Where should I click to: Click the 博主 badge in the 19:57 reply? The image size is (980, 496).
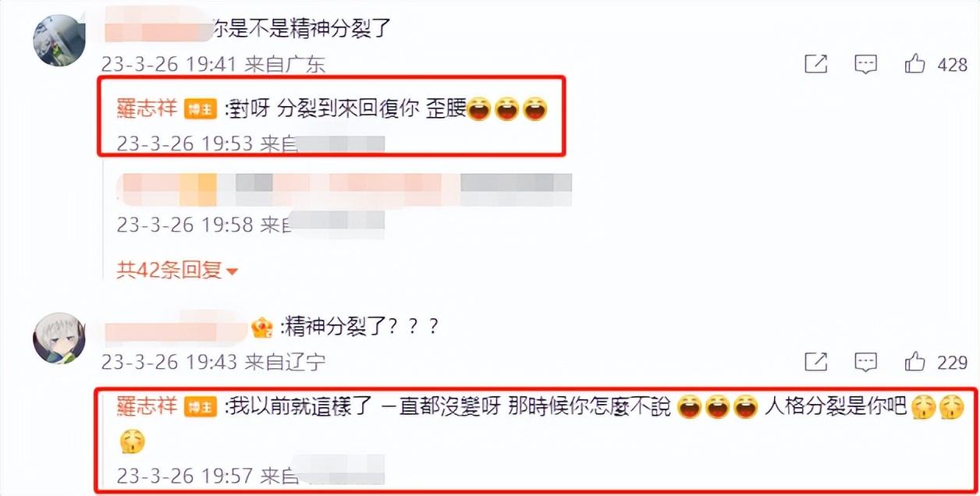coord(201,408)
